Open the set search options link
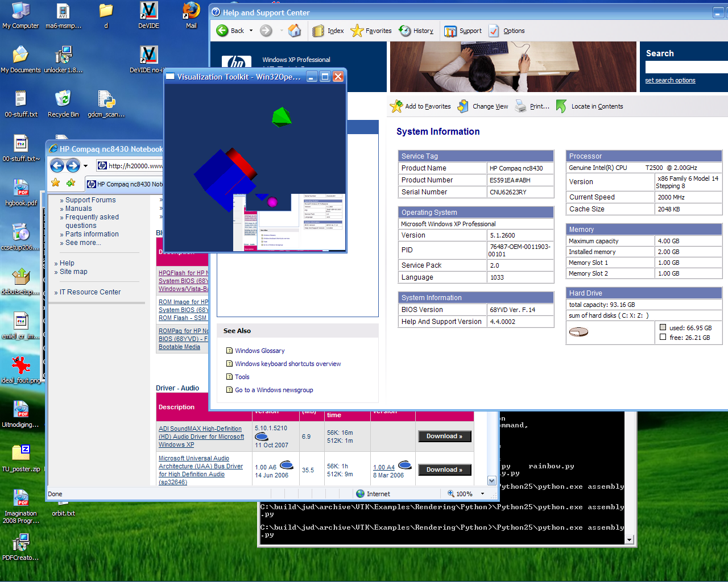 tap(670, 81)
